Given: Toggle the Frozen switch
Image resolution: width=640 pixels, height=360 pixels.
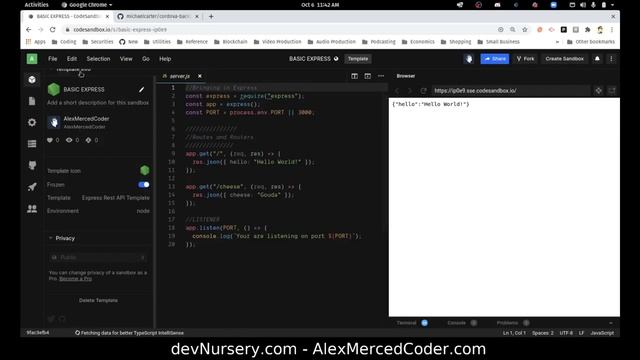Looking at the screenshot, I should click(144, 184).
